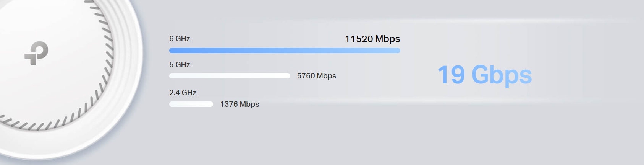644x165 pixels.
Task: Select the 5760 Mbps speed value
Action: click(x=317, y=76)
